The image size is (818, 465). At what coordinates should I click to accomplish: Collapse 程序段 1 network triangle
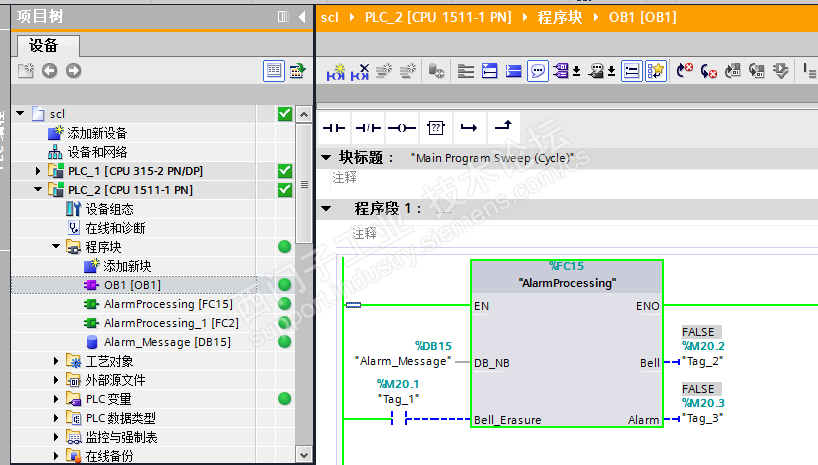[x=327, y=209]
